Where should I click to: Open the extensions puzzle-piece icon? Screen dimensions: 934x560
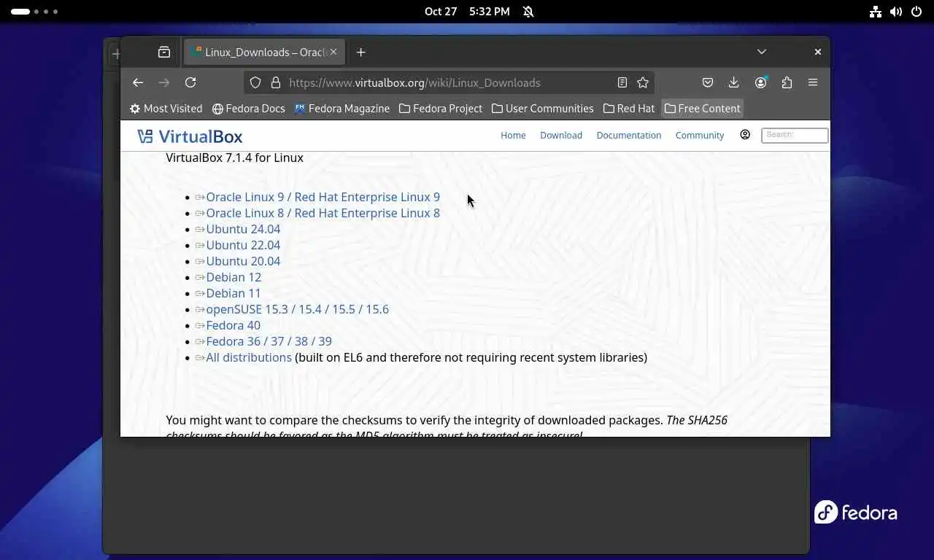point(787,82)
